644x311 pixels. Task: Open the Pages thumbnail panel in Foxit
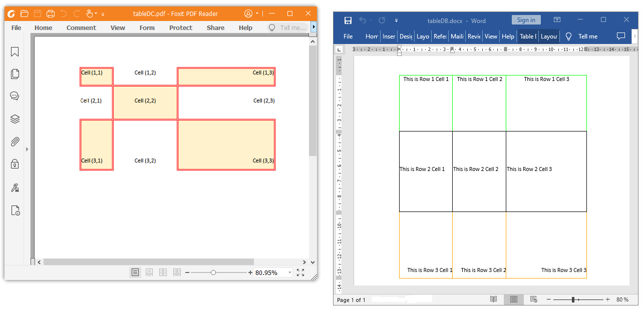point(15,74)
